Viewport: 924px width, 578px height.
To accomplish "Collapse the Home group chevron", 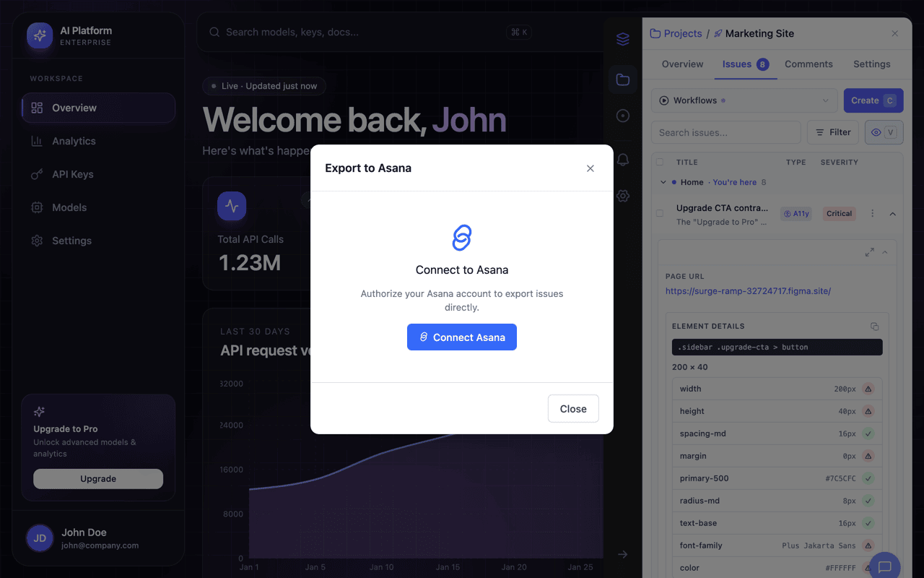I will (x=663, y=182).
